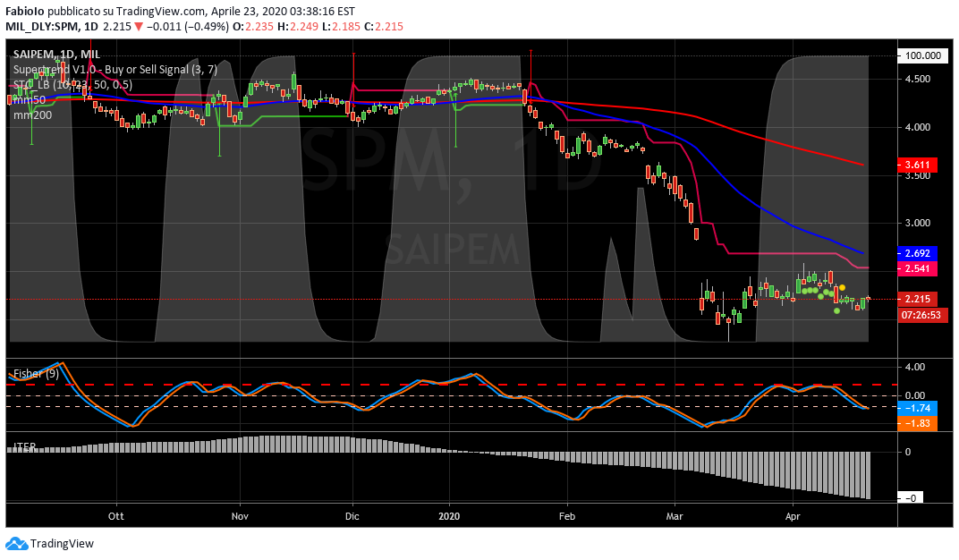Click the 2020 label on time axis
The width and height of the screenshot is (959, 560).
click(448, 516)
